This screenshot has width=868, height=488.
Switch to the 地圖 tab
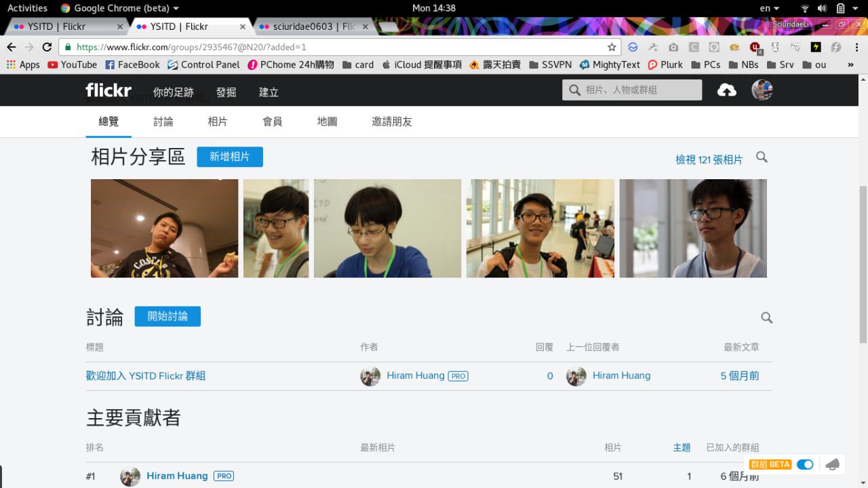(327, 121)
